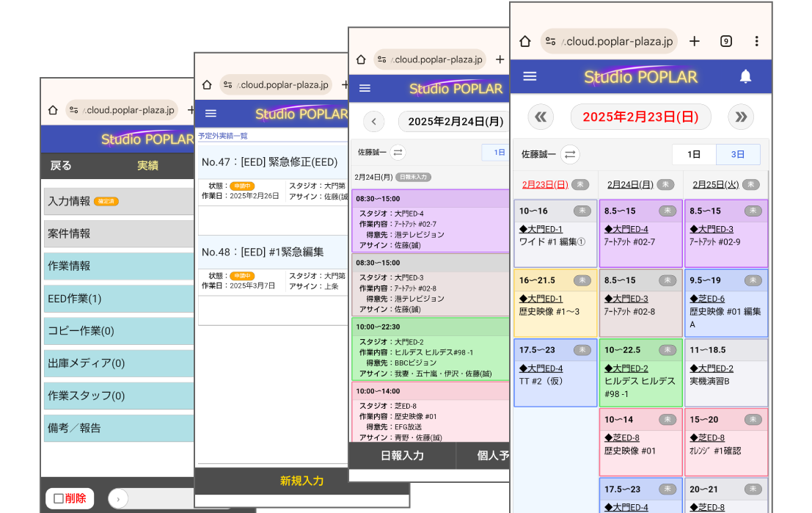Open ◆芝ED-6 link in 歴史映像 #01 編集 card
Viewport: 812px width, 513px height.
(707, 299)
